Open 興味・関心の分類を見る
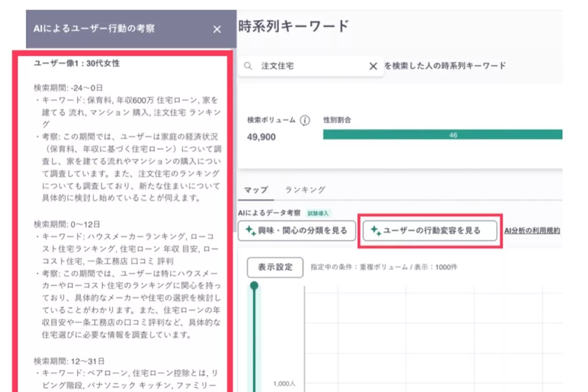This screenshot has height=392, width=588. pyautogui.click(x=297, y=231)
